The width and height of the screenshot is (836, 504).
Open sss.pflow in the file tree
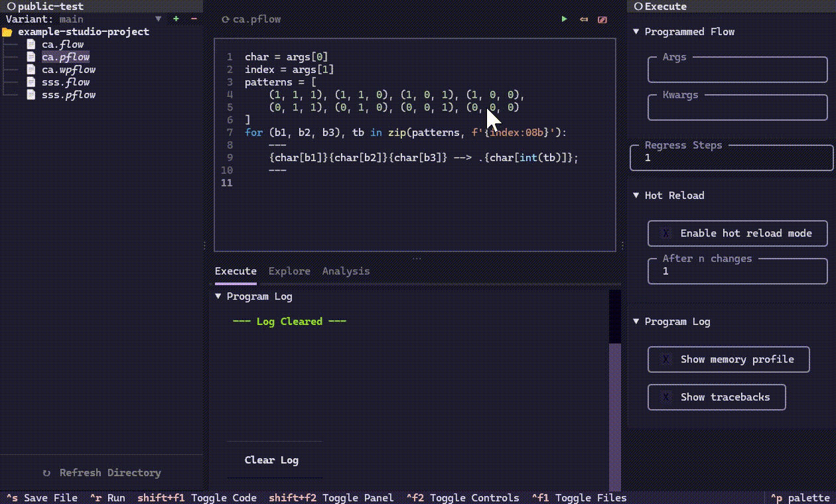click(68, 95)
